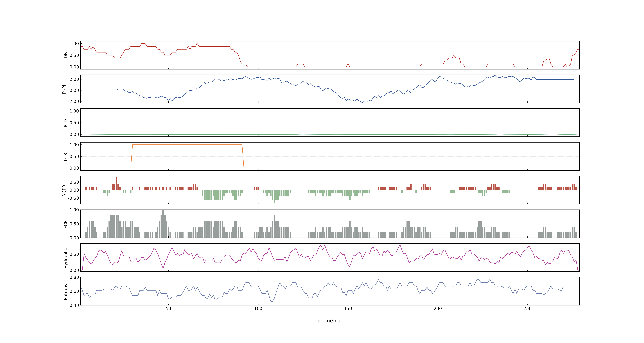Click the FCR axis label
This screenshot has width=644, height=343.
(x=66, y=224)
